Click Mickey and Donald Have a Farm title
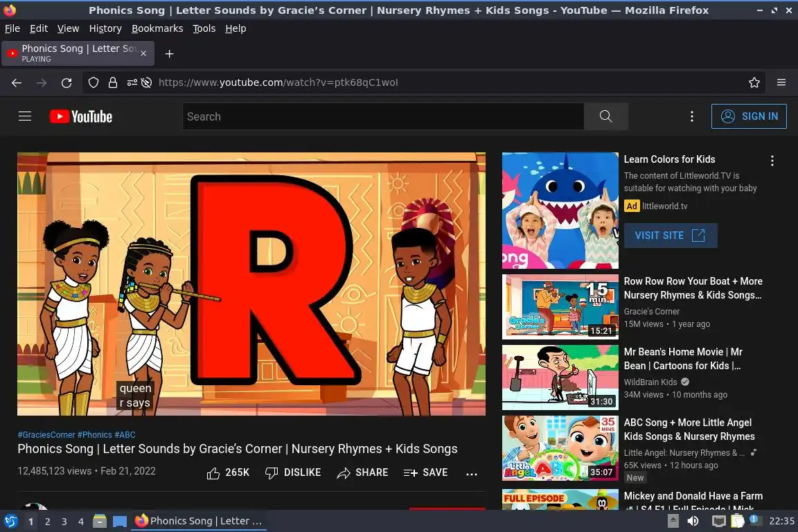 click(693, 501)
